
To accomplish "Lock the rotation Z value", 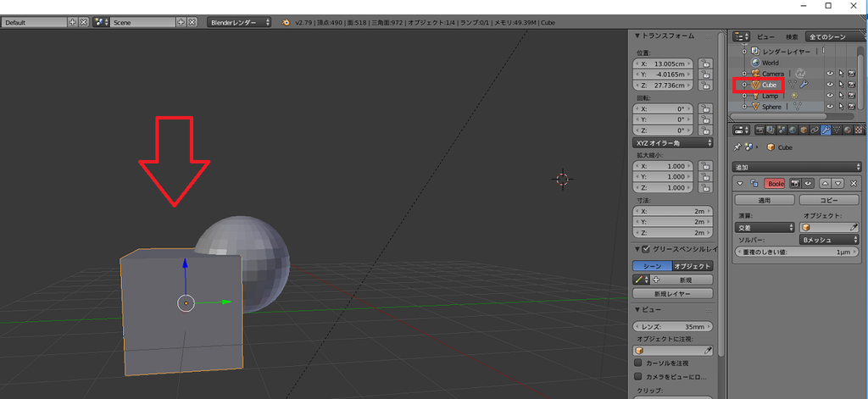I will pos(704,130).
